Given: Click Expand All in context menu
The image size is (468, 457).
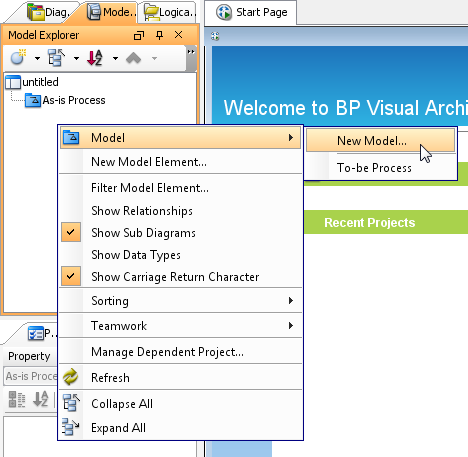Looking at the screenshot, I should pyautogui.click(x=180, y=428).
